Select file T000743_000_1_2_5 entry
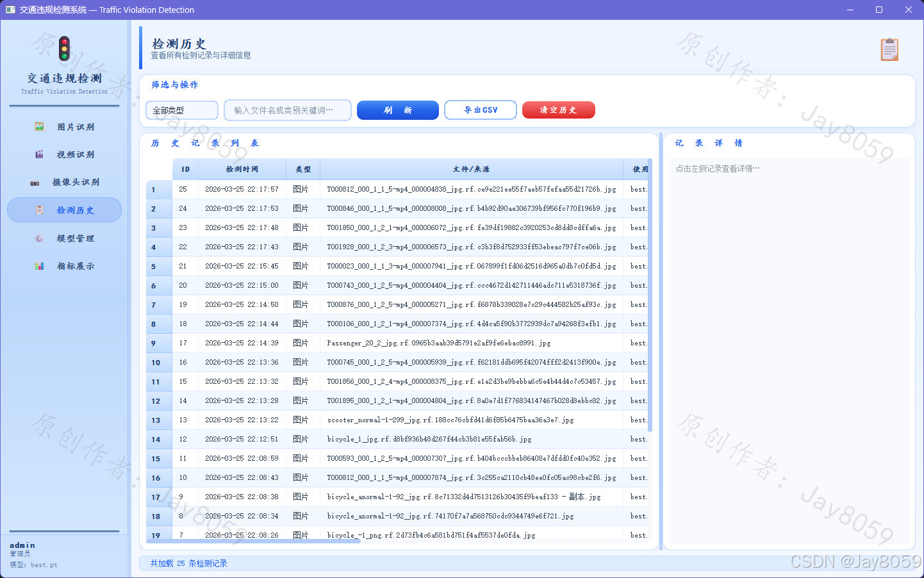 coord(472,285)
